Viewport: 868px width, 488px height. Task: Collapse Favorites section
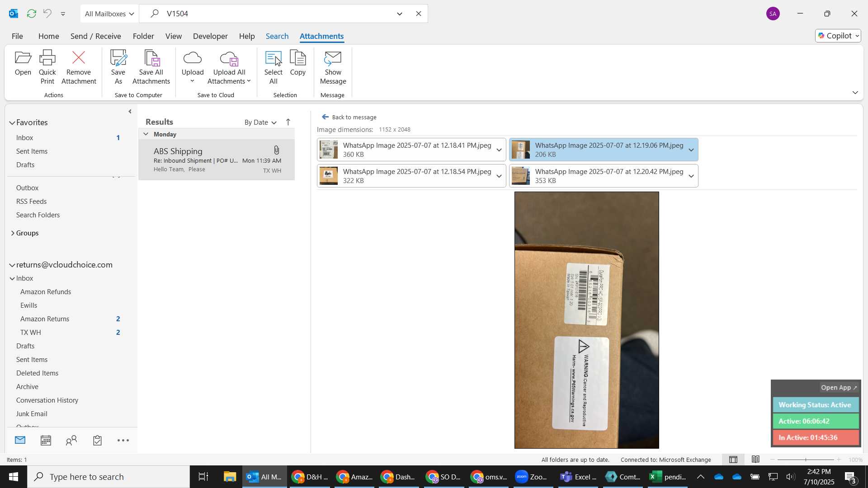[12, 122]
